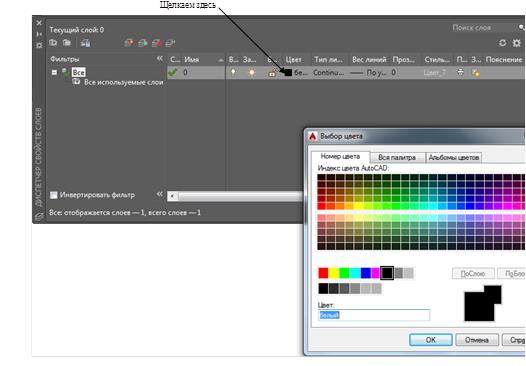This screenshot has width=526, height=366.
Task: Click the 'Тип ли...' column header
Action: [x=328, y=60]
